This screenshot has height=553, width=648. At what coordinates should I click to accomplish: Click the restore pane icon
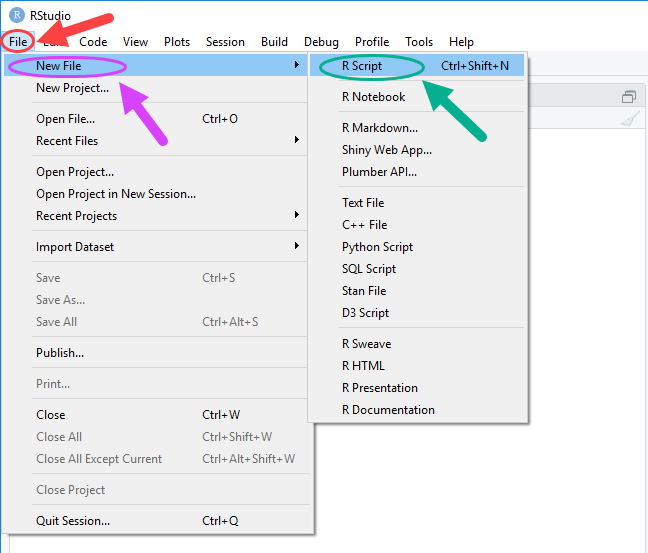629,97
